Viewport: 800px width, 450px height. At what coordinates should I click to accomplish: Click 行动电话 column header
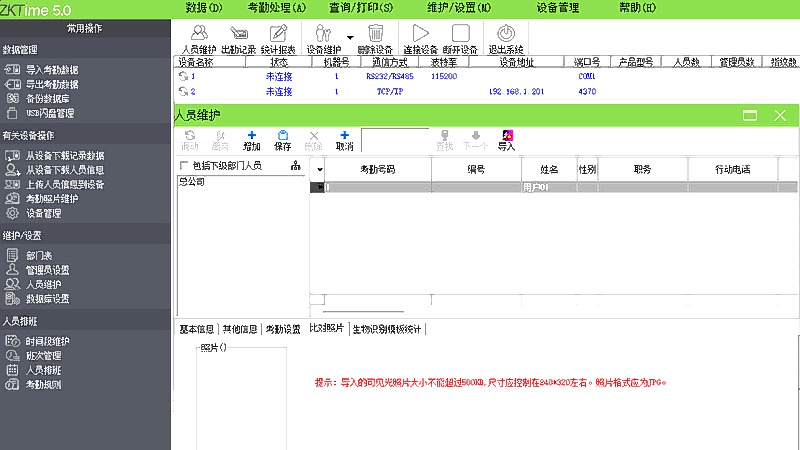pos(733,169)
